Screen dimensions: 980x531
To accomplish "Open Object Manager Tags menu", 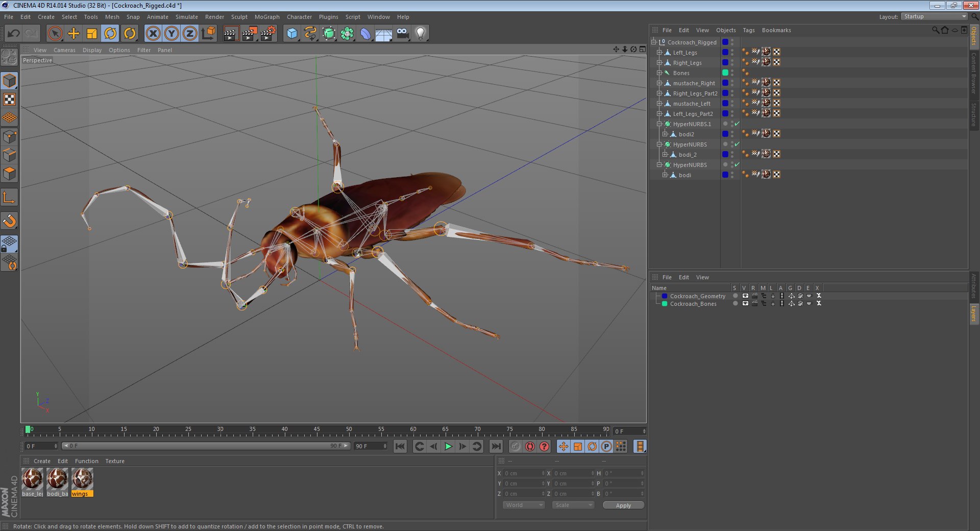I will [x=748, y=30].
